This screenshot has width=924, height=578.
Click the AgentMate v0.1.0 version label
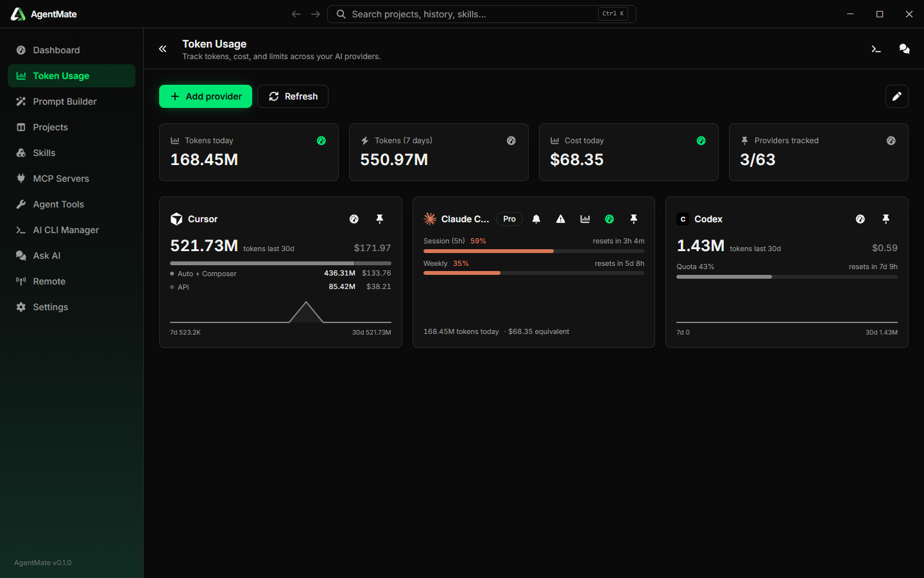(43, 563)
